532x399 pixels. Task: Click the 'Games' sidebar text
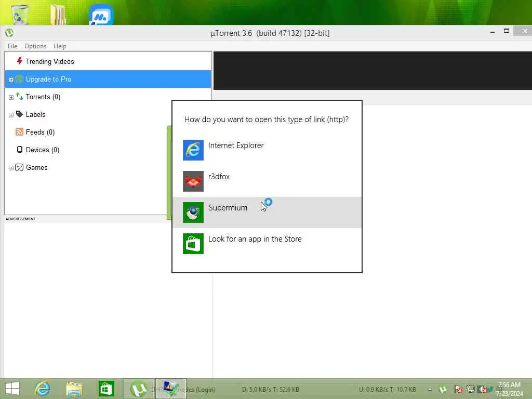click(37, 168)
